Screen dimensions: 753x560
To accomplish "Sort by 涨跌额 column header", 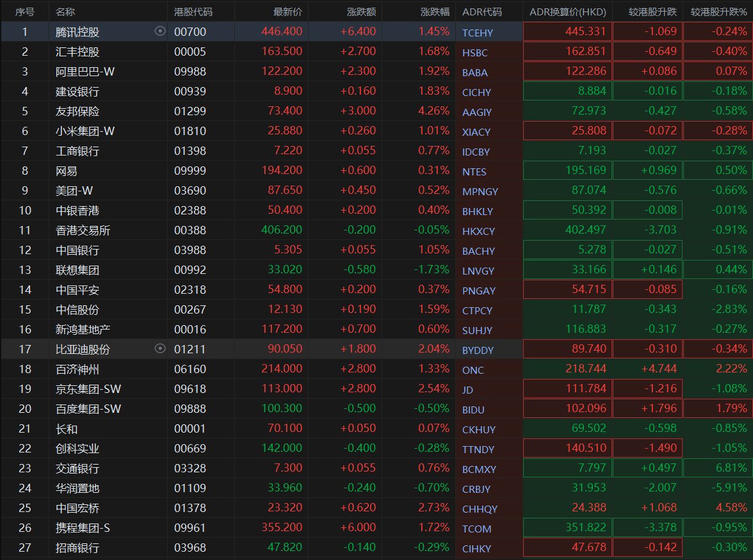I will pos(361,12).
